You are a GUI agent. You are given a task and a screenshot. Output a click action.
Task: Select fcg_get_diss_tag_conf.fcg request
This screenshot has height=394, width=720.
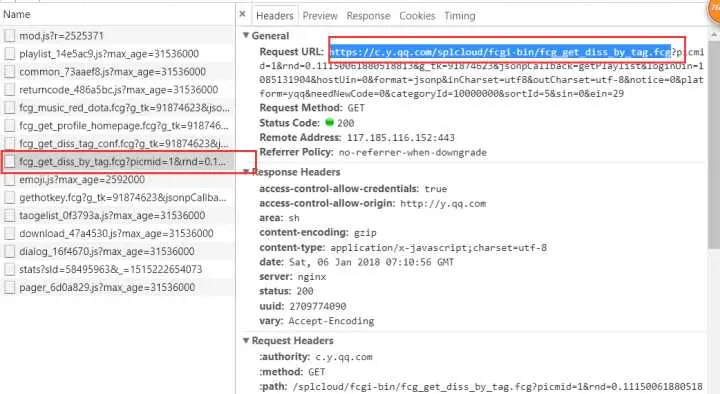tap(118, 143)
